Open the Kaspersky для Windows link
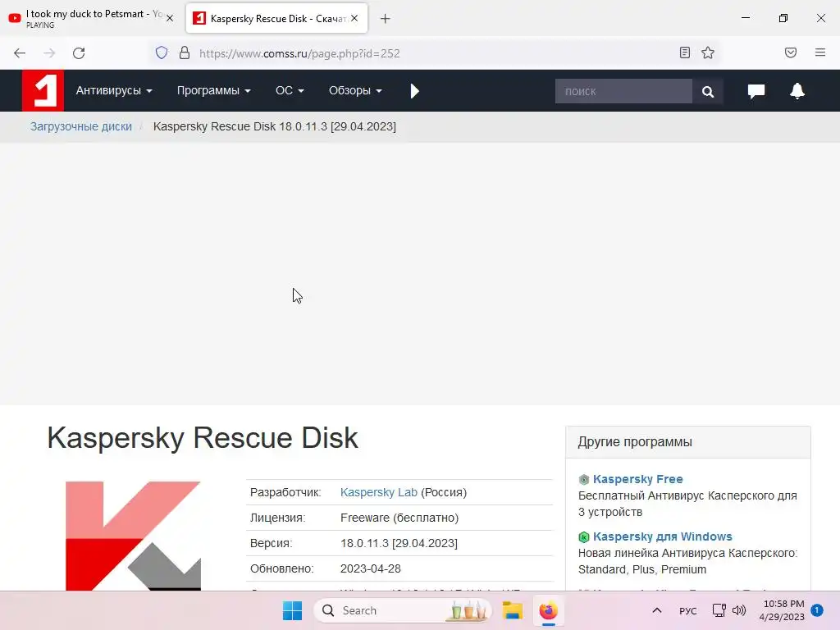Viewport: 840px width, 630px height. (x=662, y=536)
